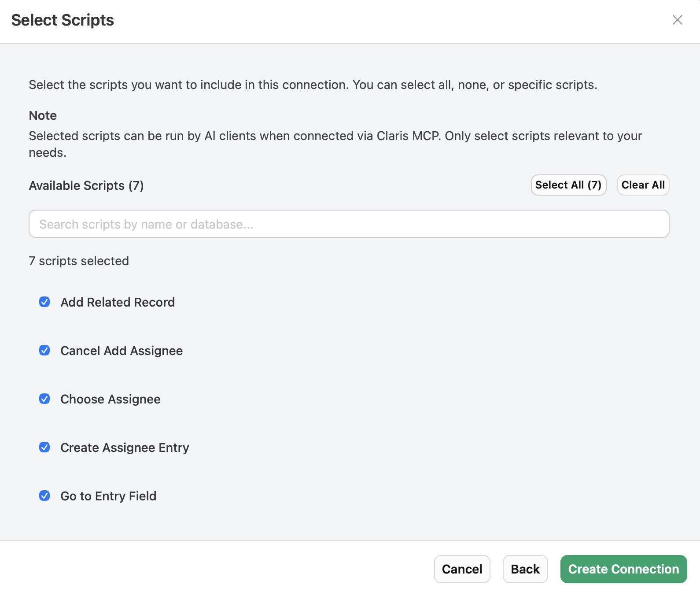
Task: Click the Choose Assignee script name
Action: click(110, 399)
